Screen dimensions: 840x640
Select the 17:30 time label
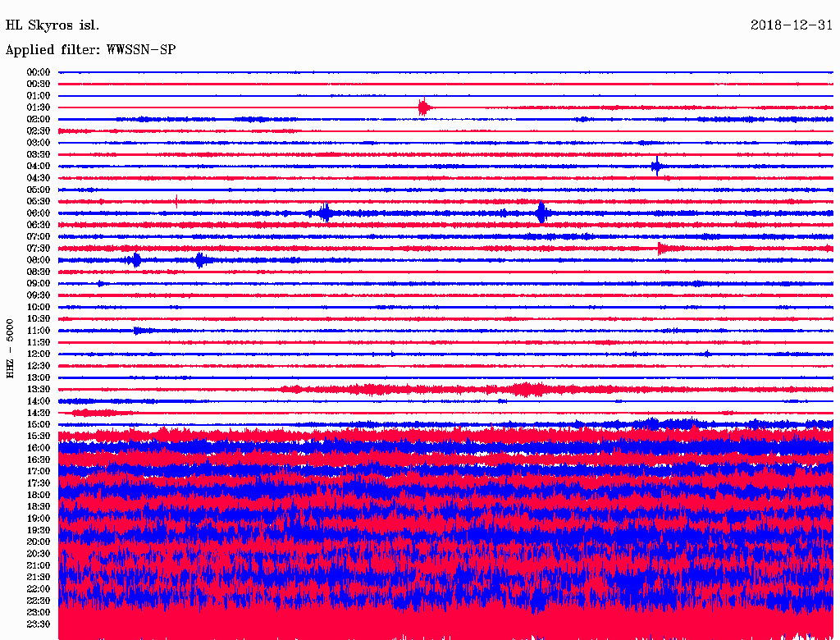39,483
